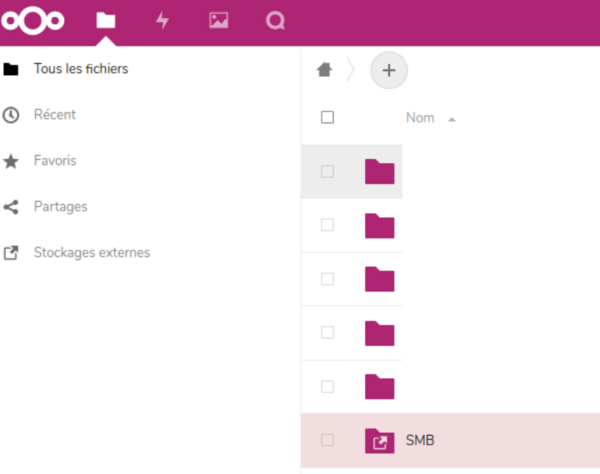Click black folder icon beside Tous les fichiers

[11, 69]
